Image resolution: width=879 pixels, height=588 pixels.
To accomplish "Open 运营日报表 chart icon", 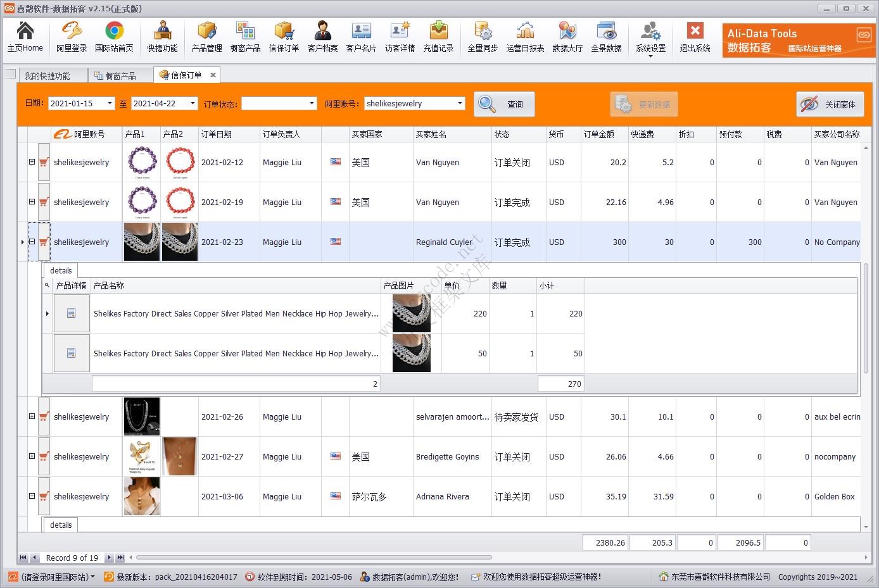I will coord(525,37).
